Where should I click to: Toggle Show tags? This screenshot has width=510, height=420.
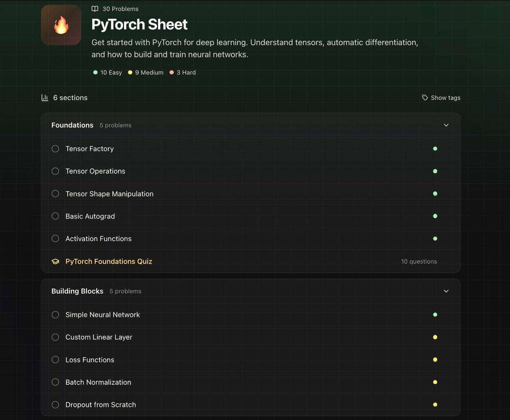(x=441, y=98)
